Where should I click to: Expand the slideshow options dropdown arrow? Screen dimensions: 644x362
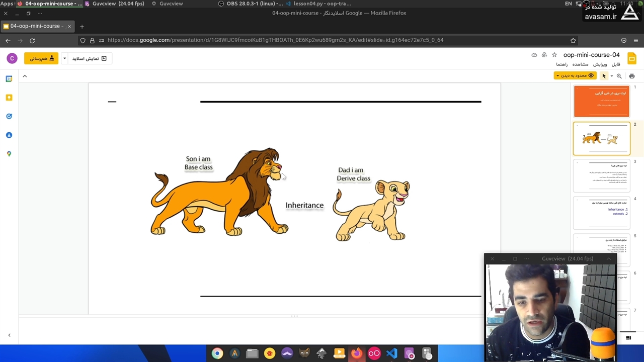point(64,58)
